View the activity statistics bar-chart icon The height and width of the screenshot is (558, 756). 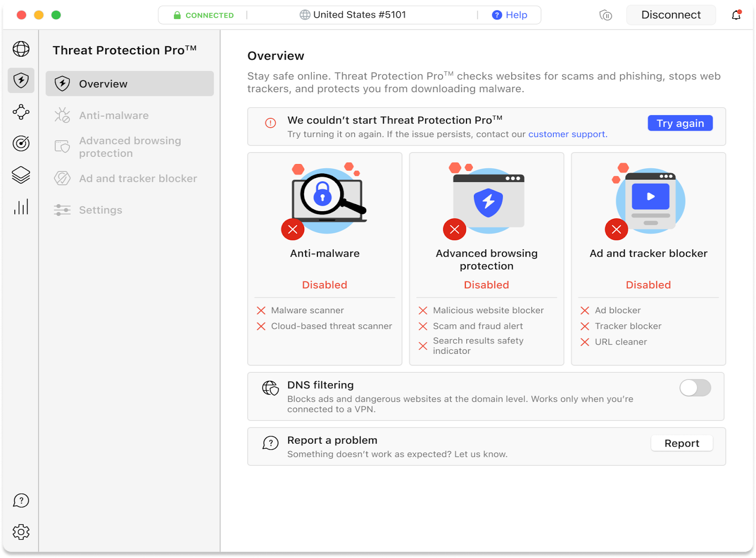[x=21, y=206]
